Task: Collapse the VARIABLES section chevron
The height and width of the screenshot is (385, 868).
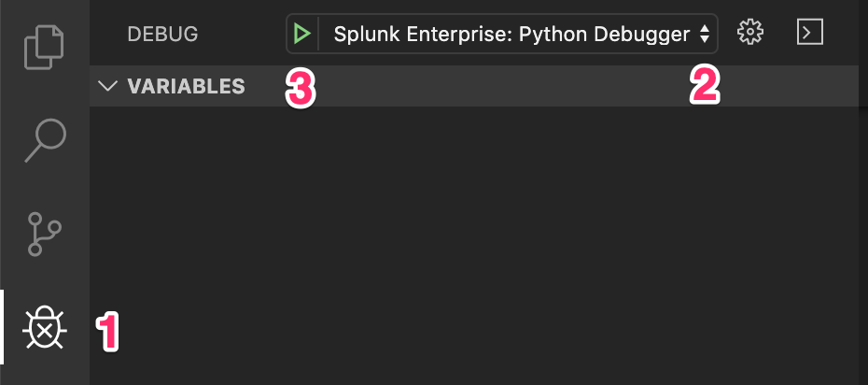Action: (108, 87)
